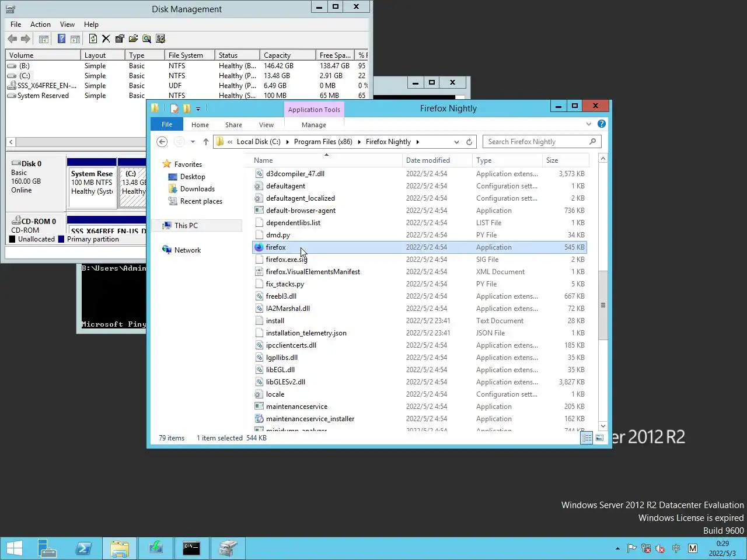
Task: Open the Start button
Action: click(x=15, y=548)
